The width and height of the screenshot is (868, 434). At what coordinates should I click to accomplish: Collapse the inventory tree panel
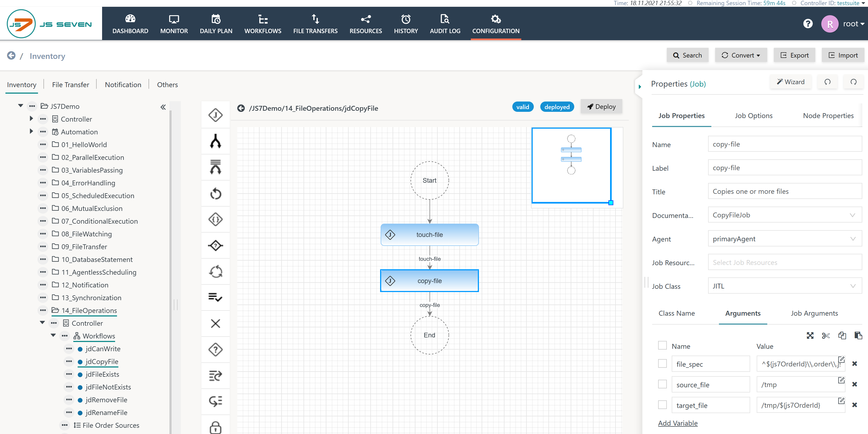point(163,107)
